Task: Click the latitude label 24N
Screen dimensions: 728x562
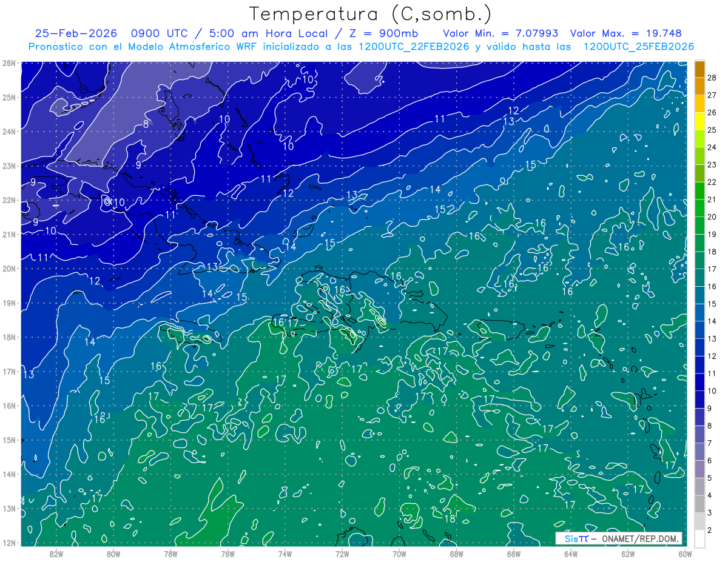Action: click(8, 132)
